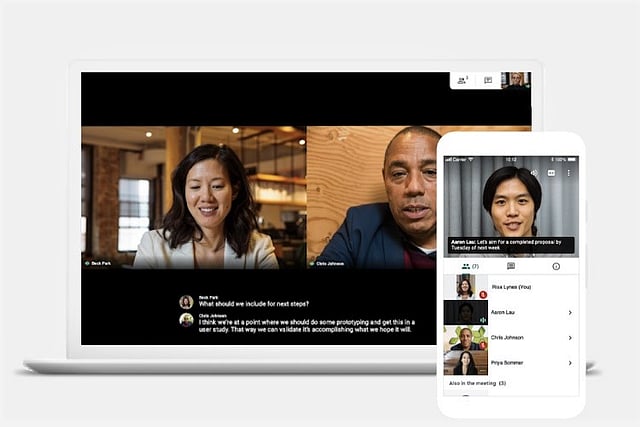Open the chat icon on the laptop
Screen dimensions: 640x427
tap(488, 80)
